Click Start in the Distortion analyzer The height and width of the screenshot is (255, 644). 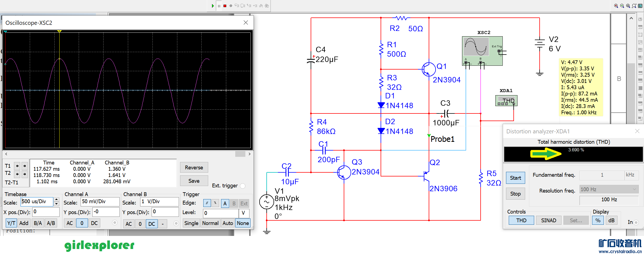click(515, 178)
